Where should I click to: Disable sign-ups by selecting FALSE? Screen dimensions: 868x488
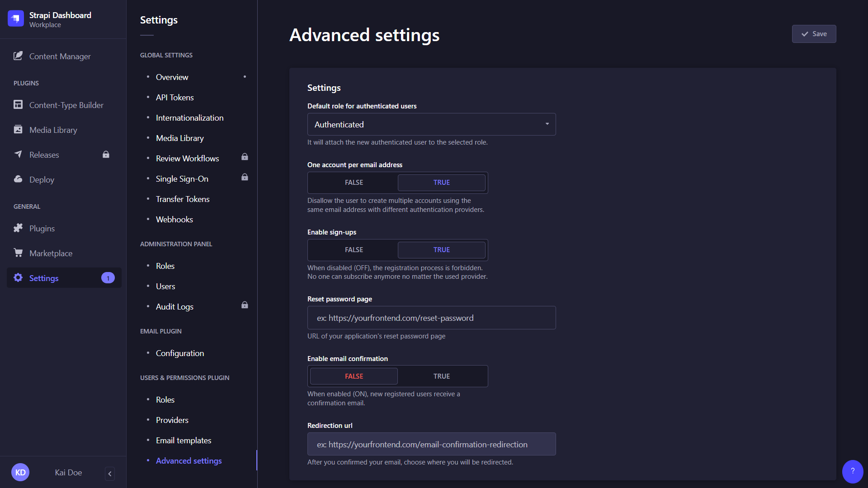click(354, 249)
